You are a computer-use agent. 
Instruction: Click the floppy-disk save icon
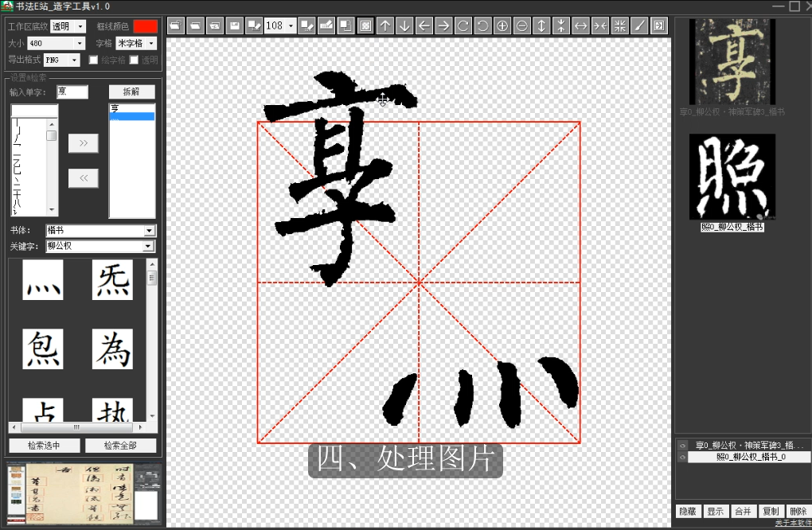click(235, 26)
